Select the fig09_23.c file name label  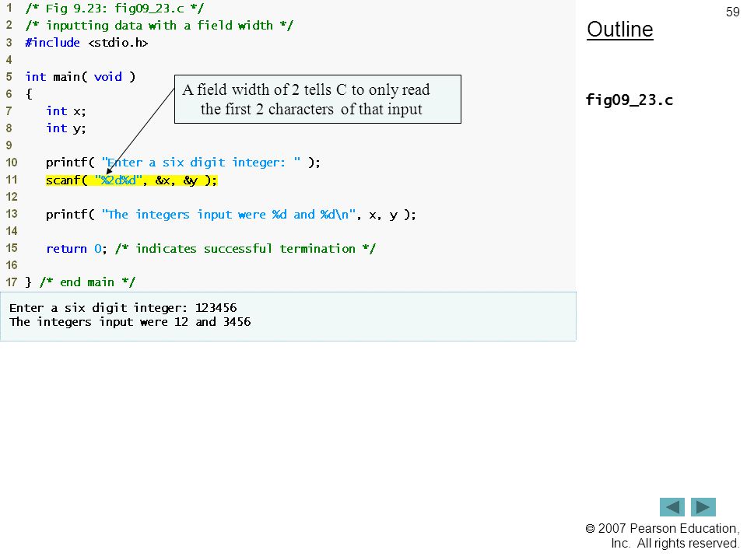tap(629, 100)
